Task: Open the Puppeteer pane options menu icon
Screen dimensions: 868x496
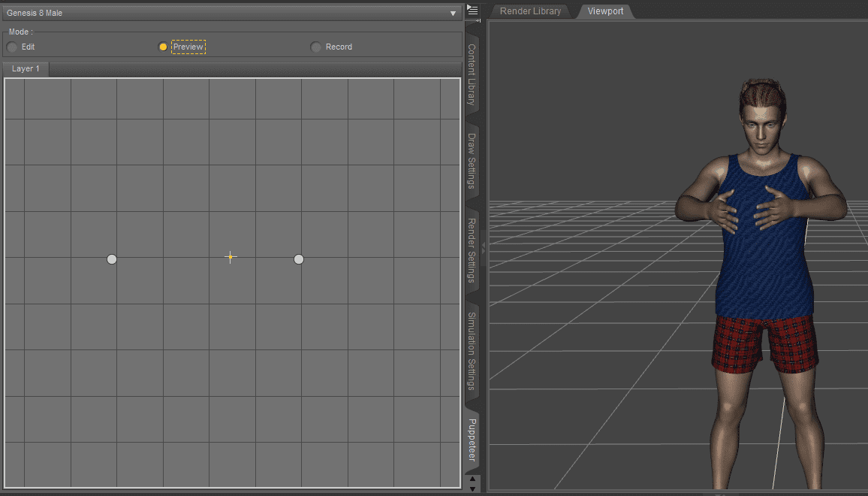Action: coord(472,10)
